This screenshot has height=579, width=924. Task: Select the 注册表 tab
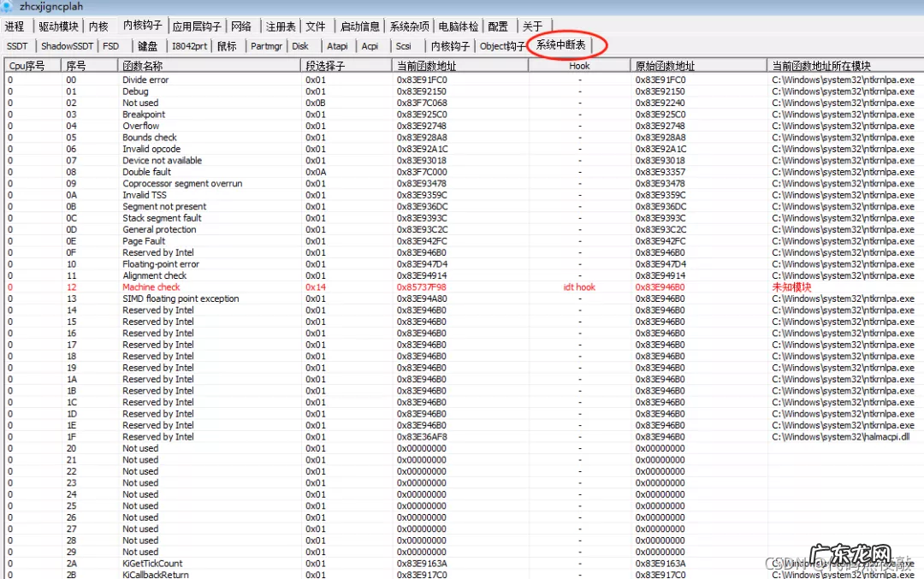point(281,27)
